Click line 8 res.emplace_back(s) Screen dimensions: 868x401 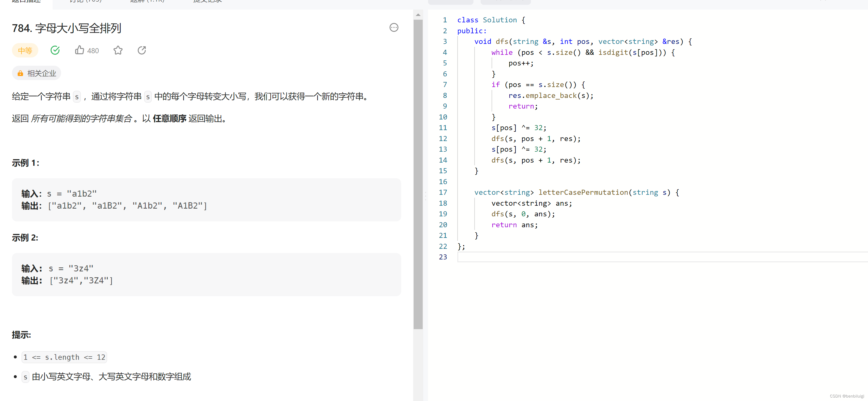point(551,96)
